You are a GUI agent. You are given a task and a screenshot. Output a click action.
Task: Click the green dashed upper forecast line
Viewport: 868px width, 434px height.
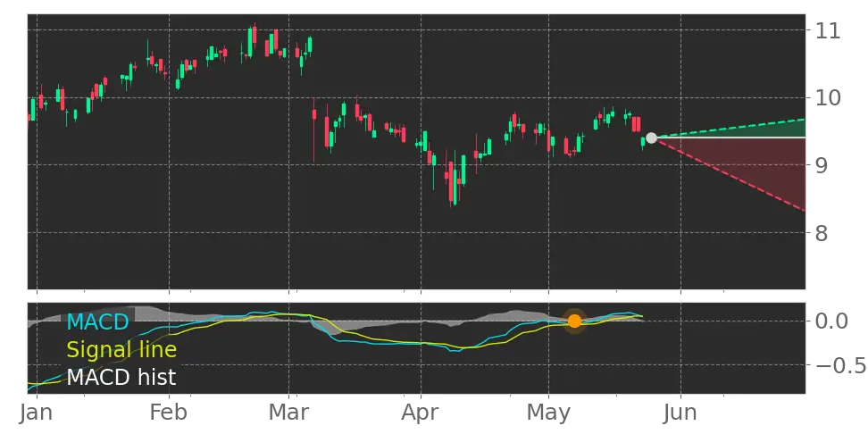pyautogui.click(x=729, y=128)
